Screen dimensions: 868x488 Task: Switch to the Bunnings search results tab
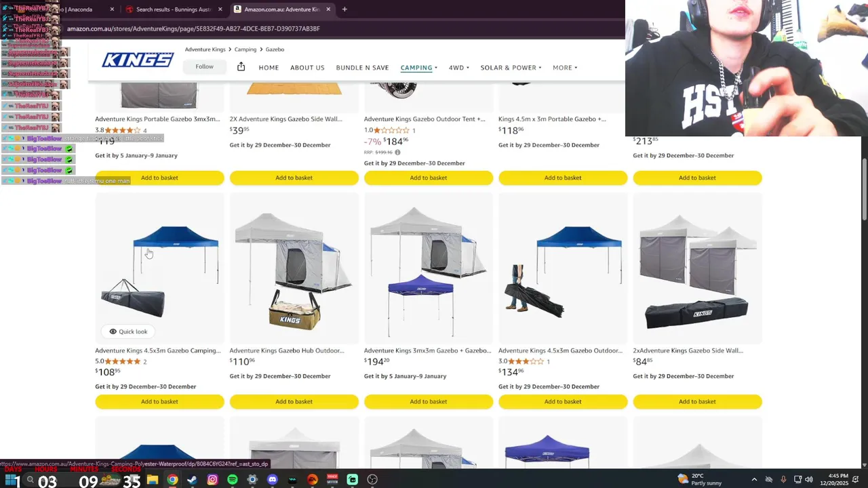click(x=173, y=9)
